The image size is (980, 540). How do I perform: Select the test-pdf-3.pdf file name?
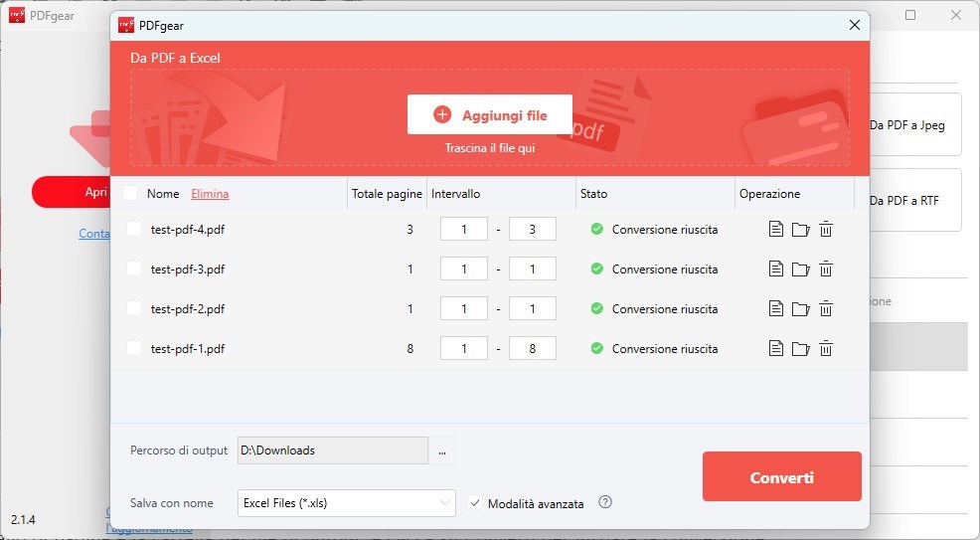pos(188,270)
